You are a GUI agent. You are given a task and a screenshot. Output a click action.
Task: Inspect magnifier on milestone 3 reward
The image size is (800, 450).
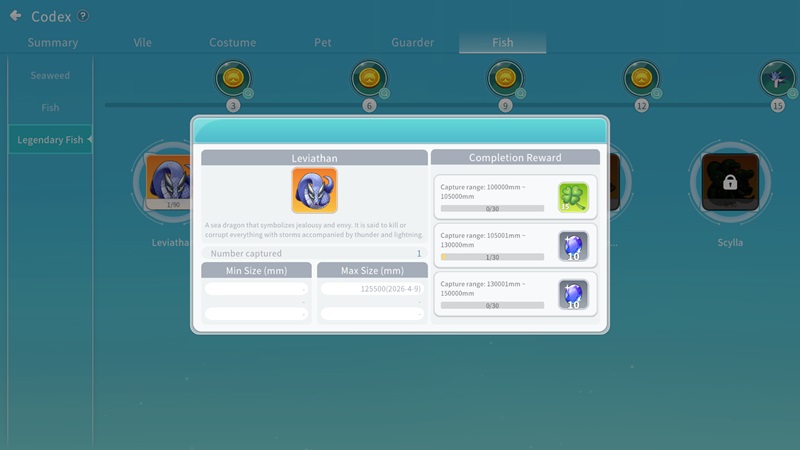coord(248,93)
